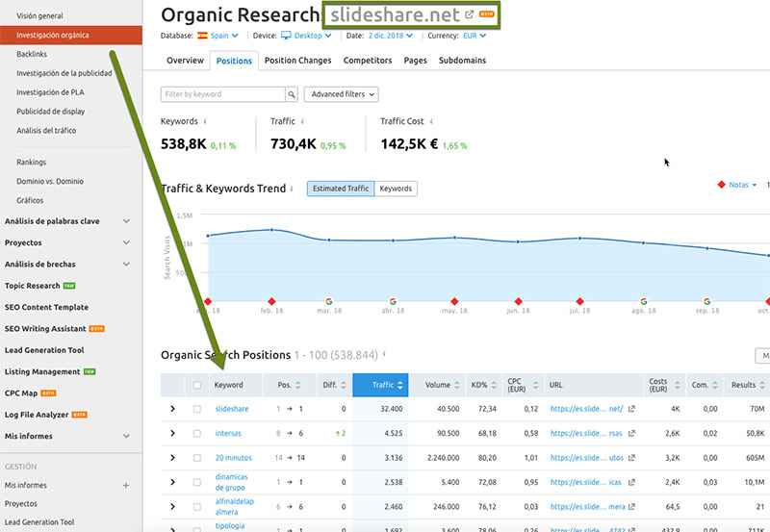
Task: Open external link for dinamicas de grupo URL
Action: 631,482
